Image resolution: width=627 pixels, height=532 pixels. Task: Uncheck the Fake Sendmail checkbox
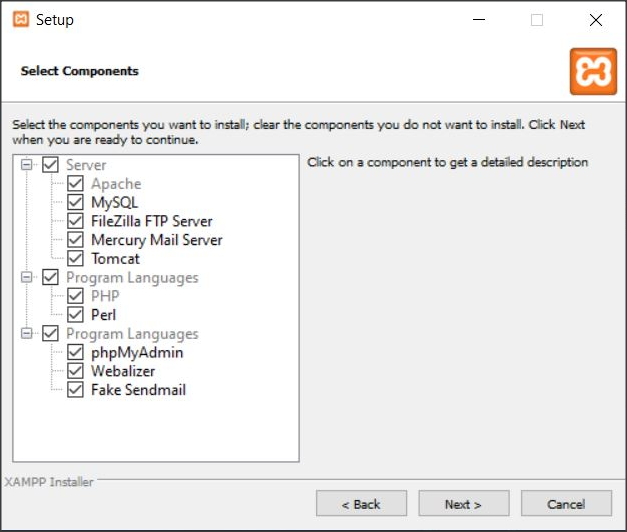[75, 390]
